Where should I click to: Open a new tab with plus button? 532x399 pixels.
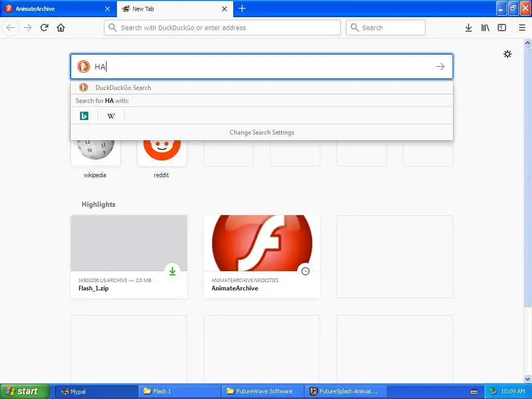click(242, 8)
